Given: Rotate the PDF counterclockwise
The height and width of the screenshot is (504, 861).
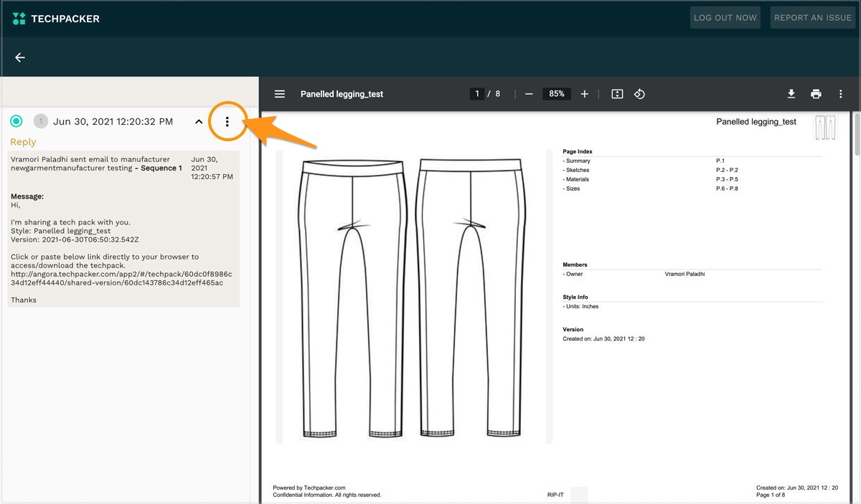Looking at the screenshot, I should pyautogui.click(x=640, y=94).
